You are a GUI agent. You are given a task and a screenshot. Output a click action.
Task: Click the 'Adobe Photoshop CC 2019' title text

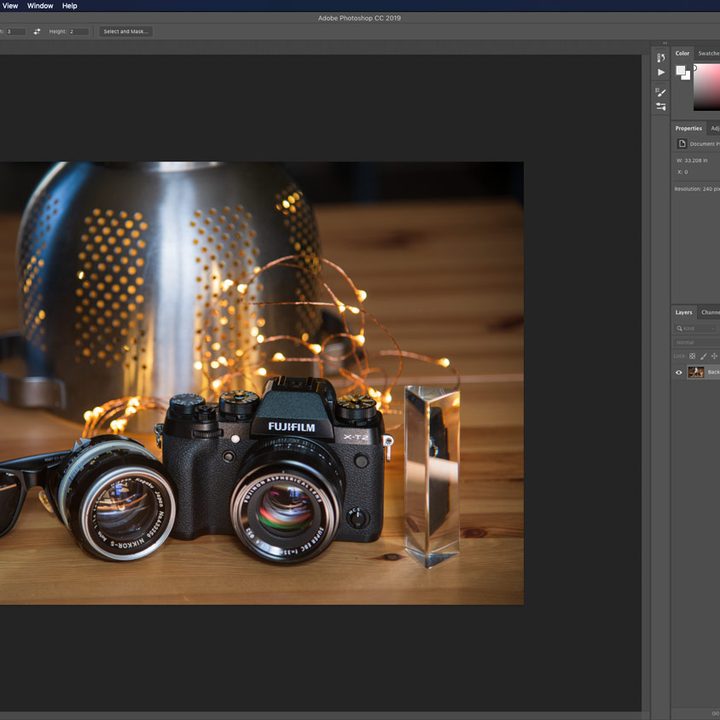click(x=359, y=18)
